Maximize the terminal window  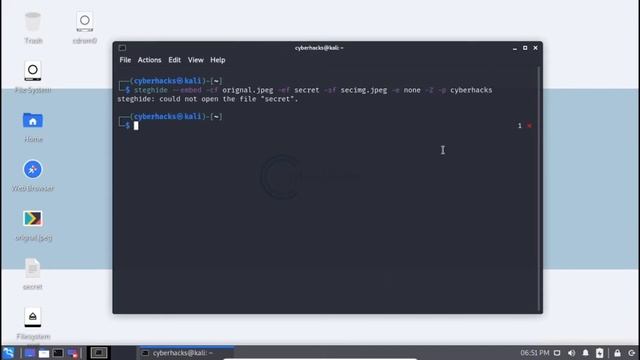525,48
